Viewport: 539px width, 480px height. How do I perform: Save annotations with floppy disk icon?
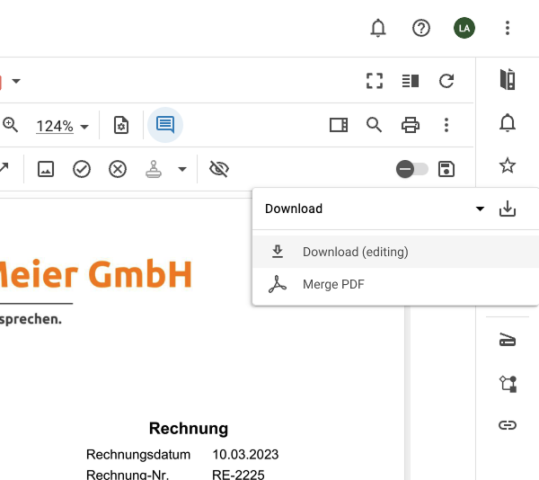447,169
